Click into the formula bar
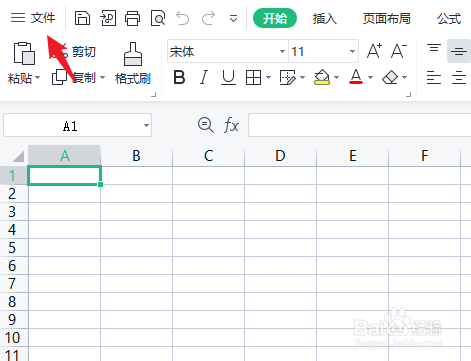Viewport: 471px width, 361px height. pos(359,125)
